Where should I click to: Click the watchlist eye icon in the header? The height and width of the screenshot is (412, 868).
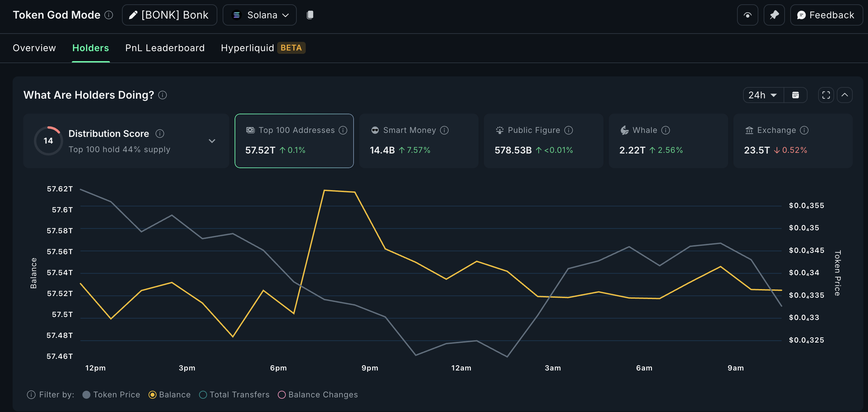(747, 15)
